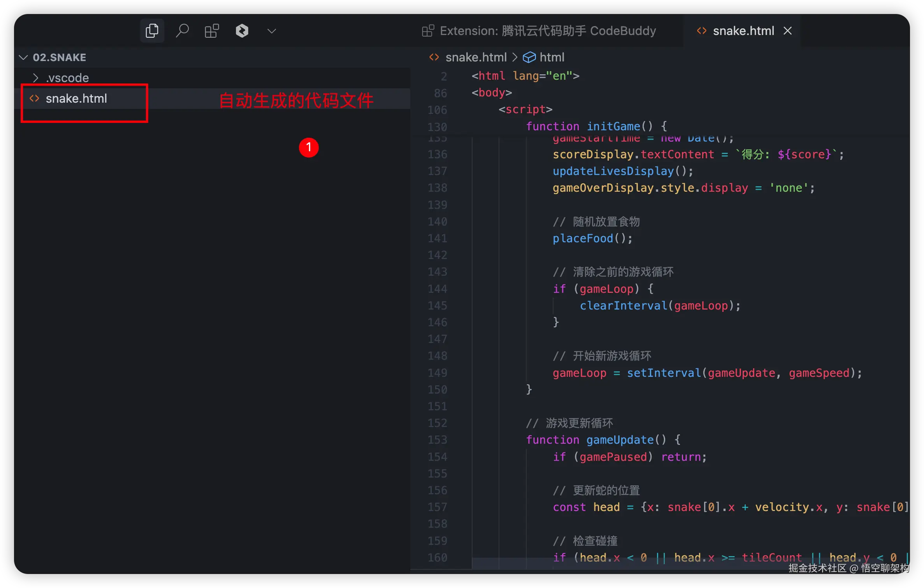This screenshot has width=924, height=588.
Task: Collapse the 02.SNAKE folder section
Action: pyautogui.click(x=23, y=58)
